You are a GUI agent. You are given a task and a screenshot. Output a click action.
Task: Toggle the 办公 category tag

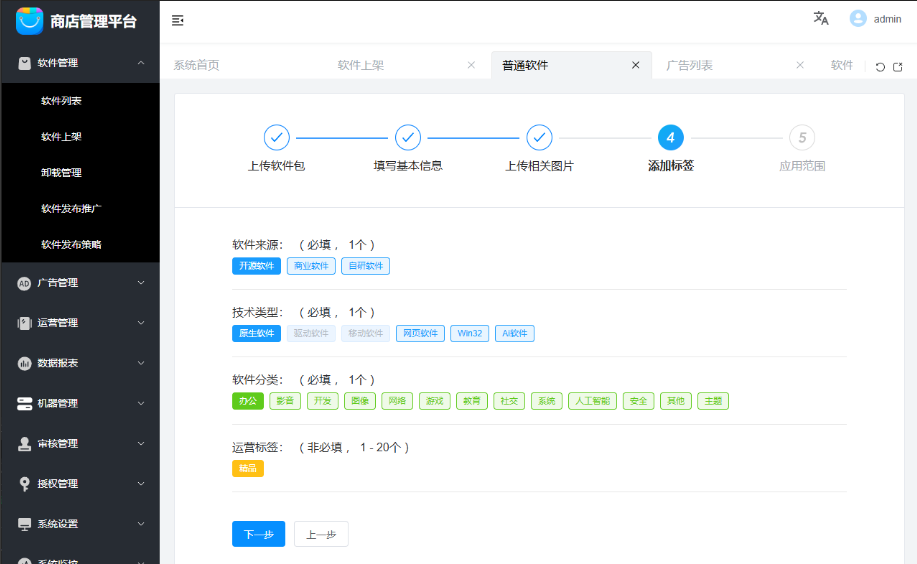pyautogui.click(x=248, y=401)
